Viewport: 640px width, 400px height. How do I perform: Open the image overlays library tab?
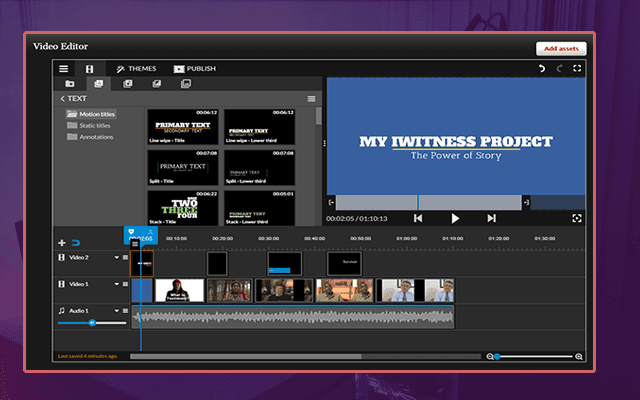click(186, 84)
